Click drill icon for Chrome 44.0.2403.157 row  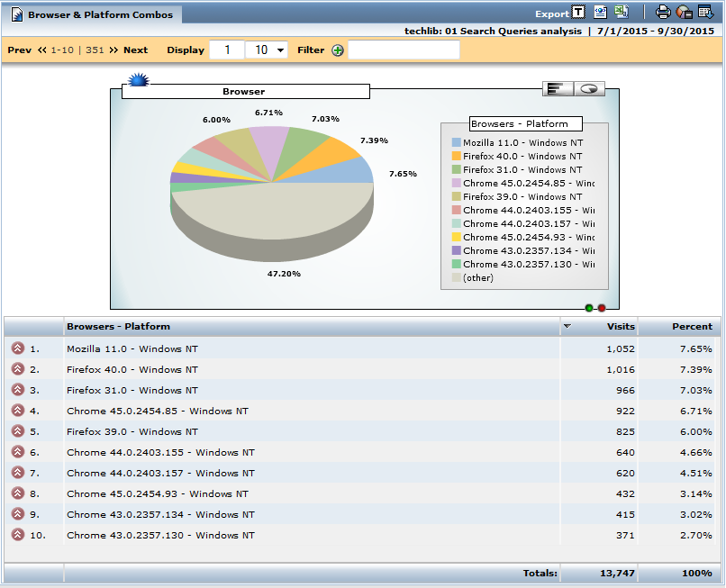[x=18, y=472]
